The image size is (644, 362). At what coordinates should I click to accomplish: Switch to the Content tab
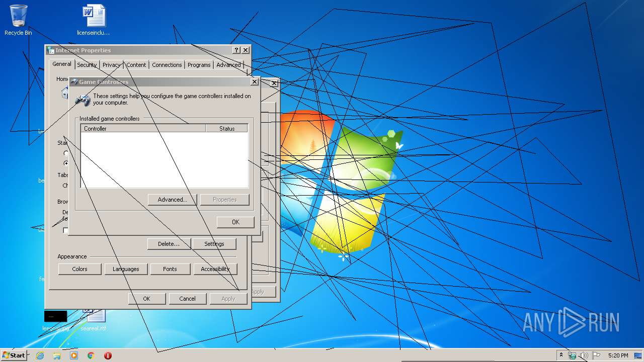[136, 65]
